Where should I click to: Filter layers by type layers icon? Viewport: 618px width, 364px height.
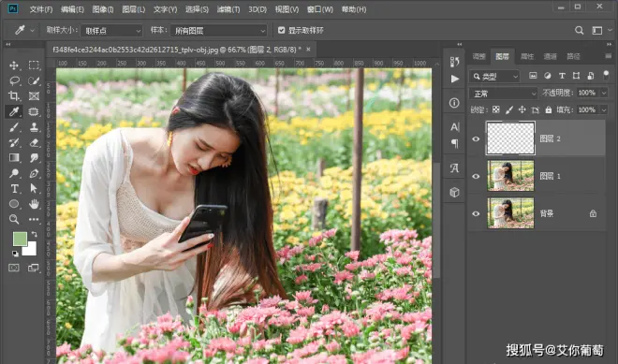(x=562, y=76)
